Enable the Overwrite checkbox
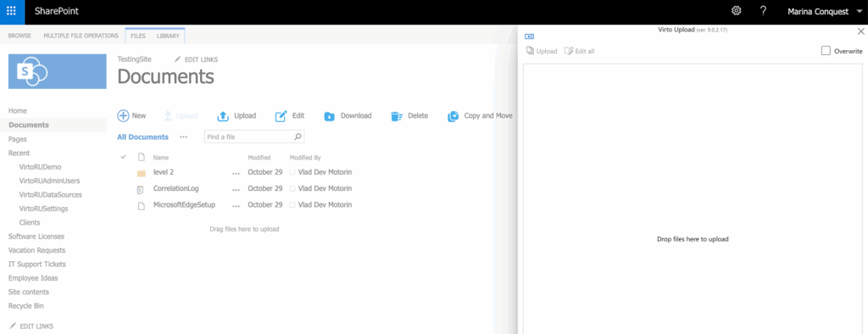 click(x=826, y=51)
